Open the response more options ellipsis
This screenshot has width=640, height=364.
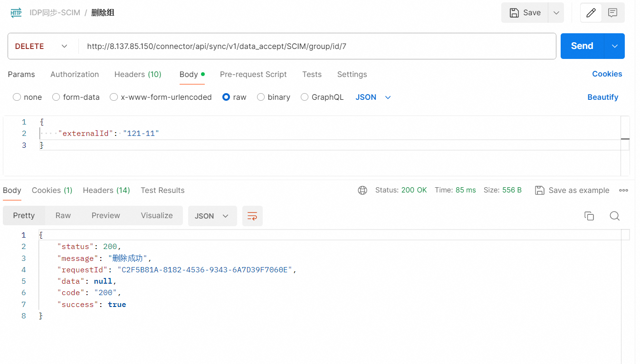tap(624, 190)
